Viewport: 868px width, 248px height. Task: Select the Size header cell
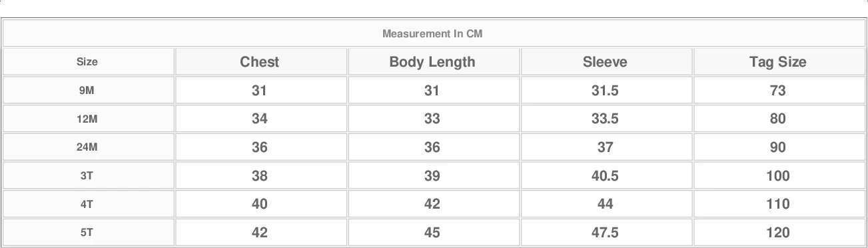pos(87,62)
